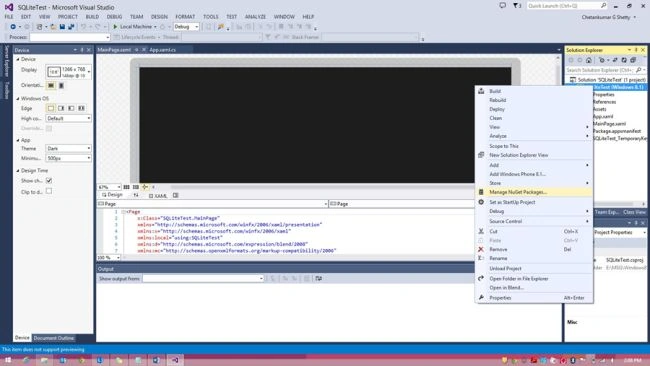Click the Open File folder icon
Viewport: 650px width, 366px height.
(53, 27)
